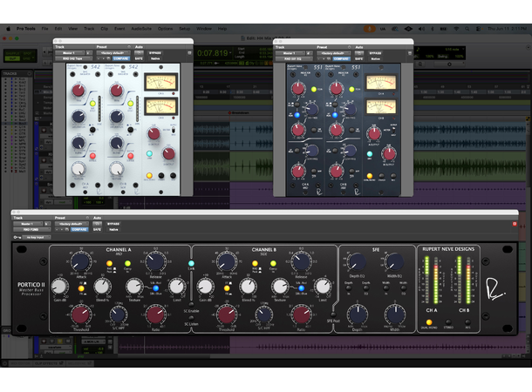Click the Channel A Ratio knob
Image resolution: width=532 pixels, height=392 pixels.
tap(155, 314)
